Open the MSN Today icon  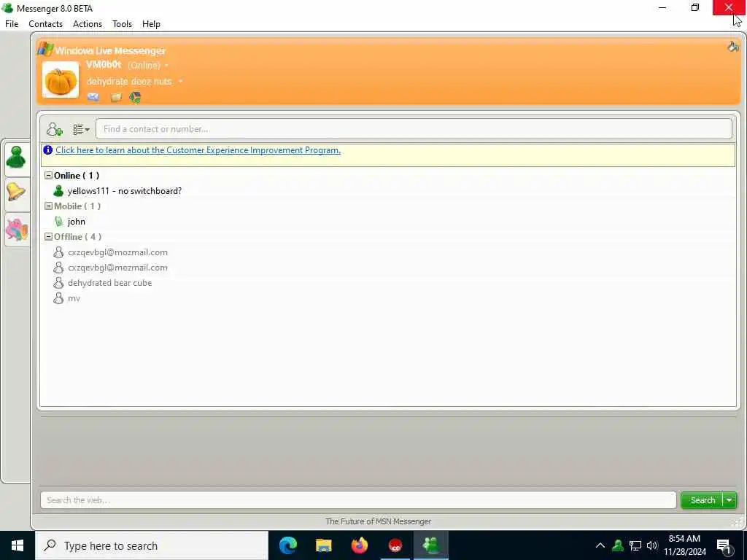(x=135, y=98)
